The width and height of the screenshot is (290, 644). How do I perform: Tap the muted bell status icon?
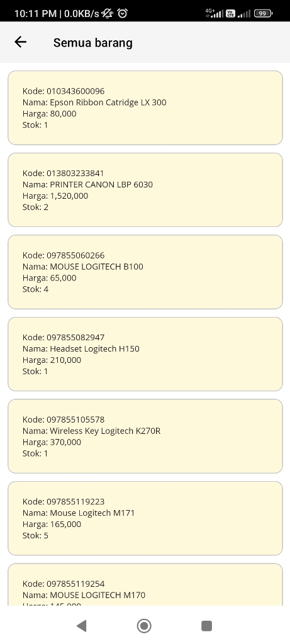[x=108, y=13]
